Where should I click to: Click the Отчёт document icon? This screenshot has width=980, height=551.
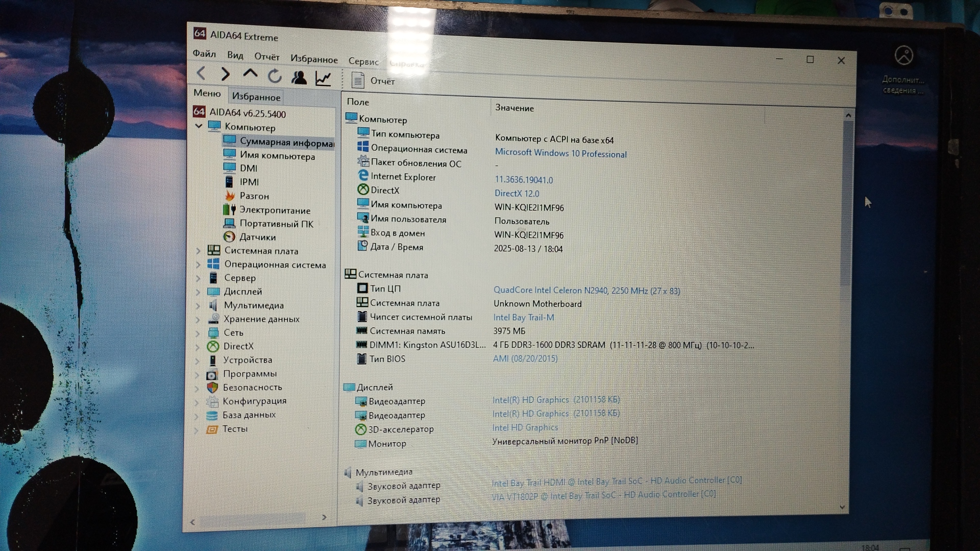(x=358, y=80)
